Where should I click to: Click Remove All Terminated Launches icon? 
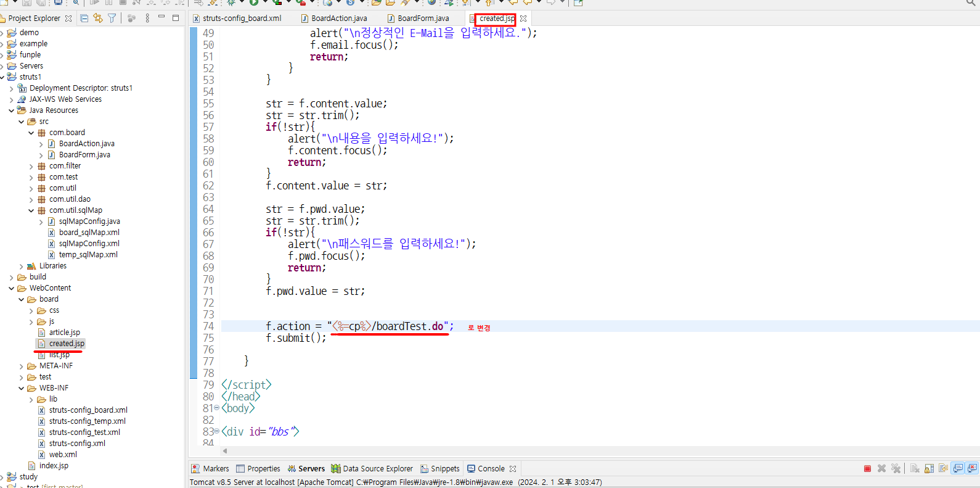896,469
